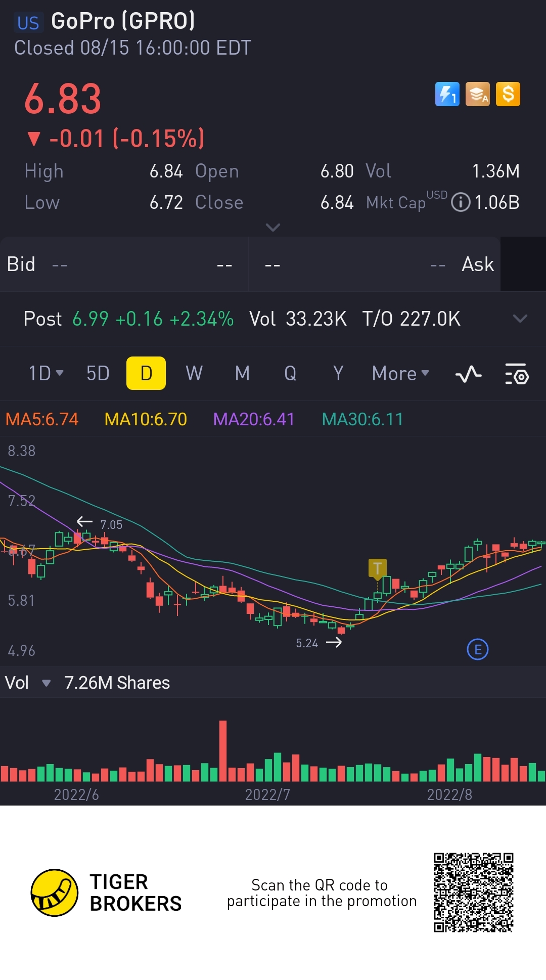Switch to the 5D chart tab
This screenshot has height=980, width=546.
(x=98, y=373)
